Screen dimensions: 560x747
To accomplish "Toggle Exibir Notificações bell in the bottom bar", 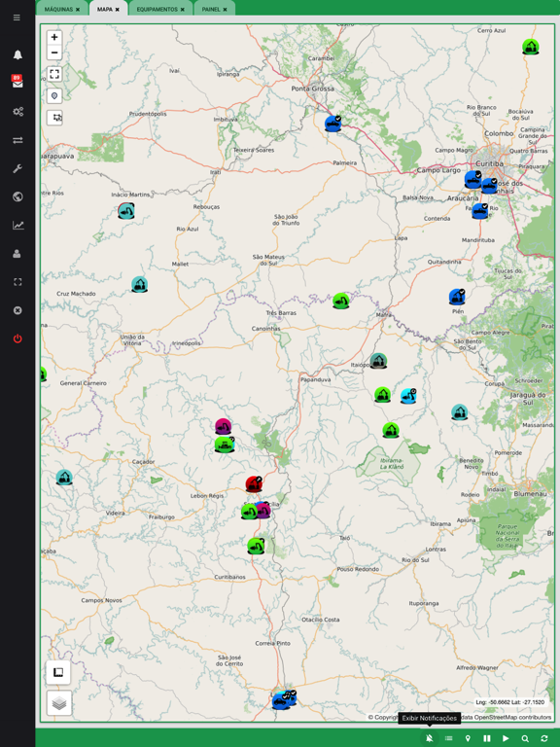I will pyautogui.click(x=429, y=738).
